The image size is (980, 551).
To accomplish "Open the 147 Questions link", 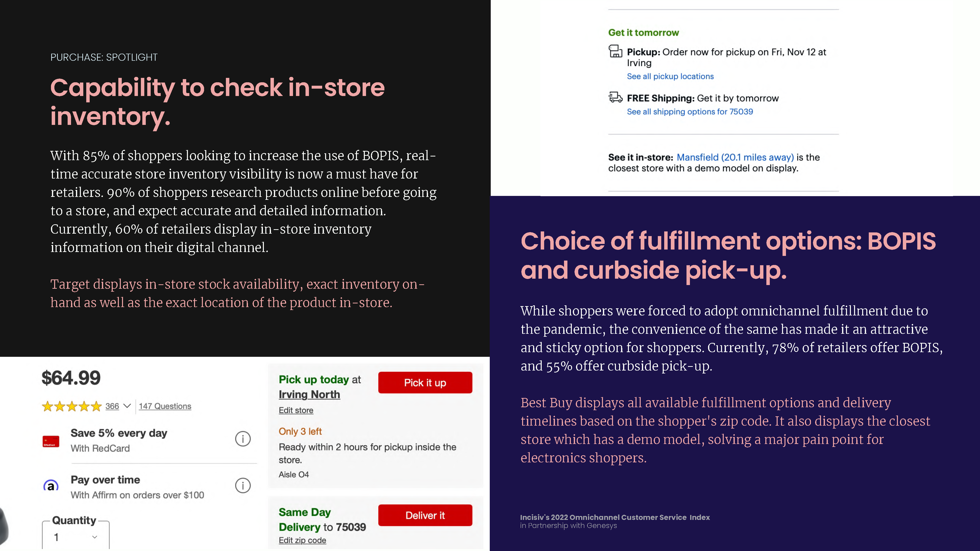I will [x=165, y=406].
